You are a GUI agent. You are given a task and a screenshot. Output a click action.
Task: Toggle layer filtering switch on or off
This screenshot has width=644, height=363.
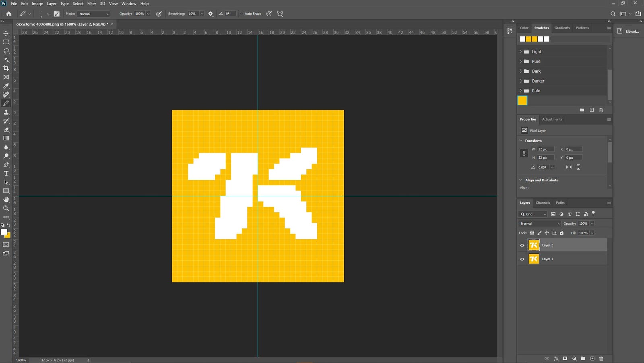(x=593, y=213)
